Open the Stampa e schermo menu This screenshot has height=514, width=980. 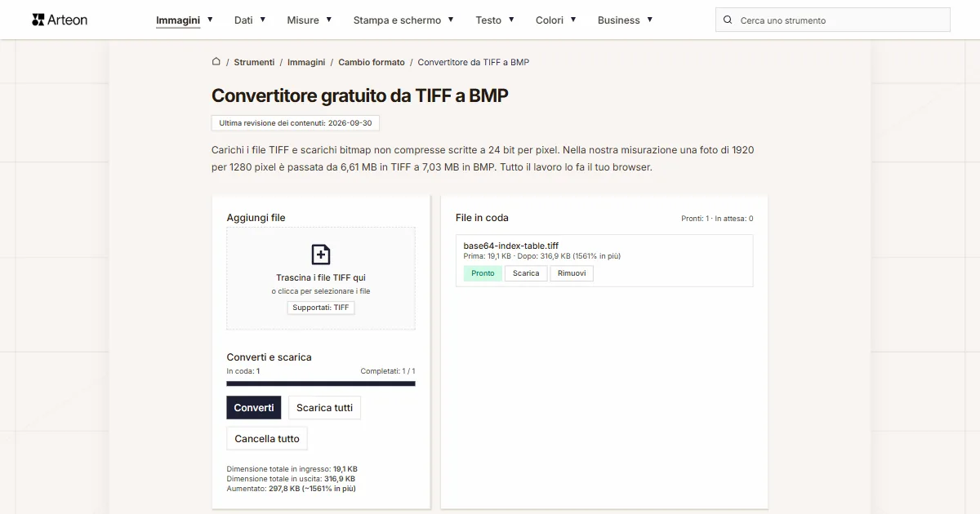pyautogui.click(x=397, y=20)
